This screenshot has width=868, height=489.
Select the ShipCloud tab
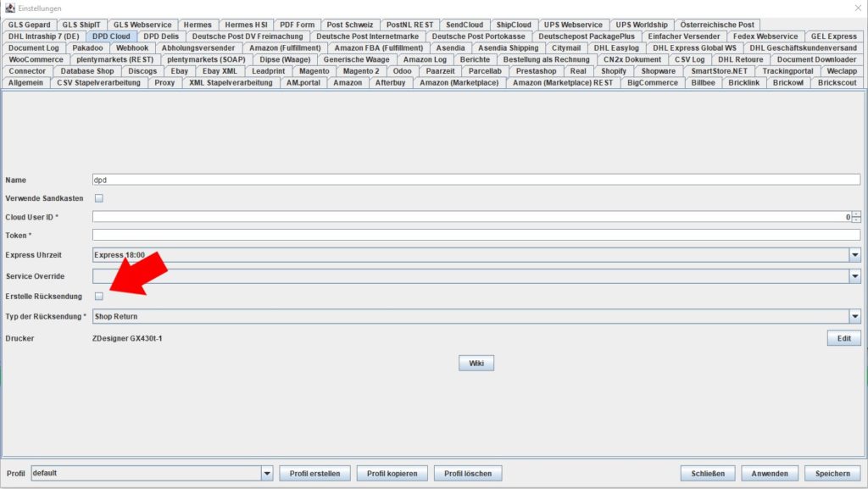click(514, 25)
